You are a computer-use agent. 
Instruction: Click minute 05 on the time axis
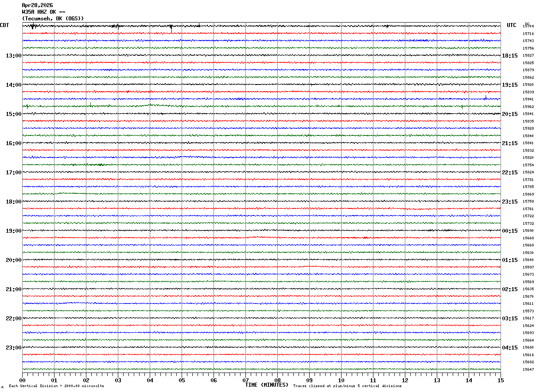[x=182, y=380]
